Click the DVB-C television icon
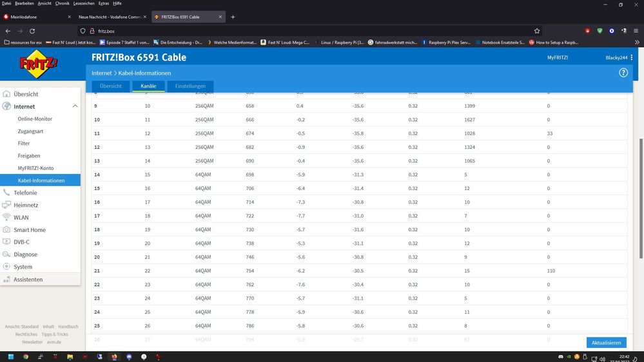The image size is (644, 362). [6, 242]
